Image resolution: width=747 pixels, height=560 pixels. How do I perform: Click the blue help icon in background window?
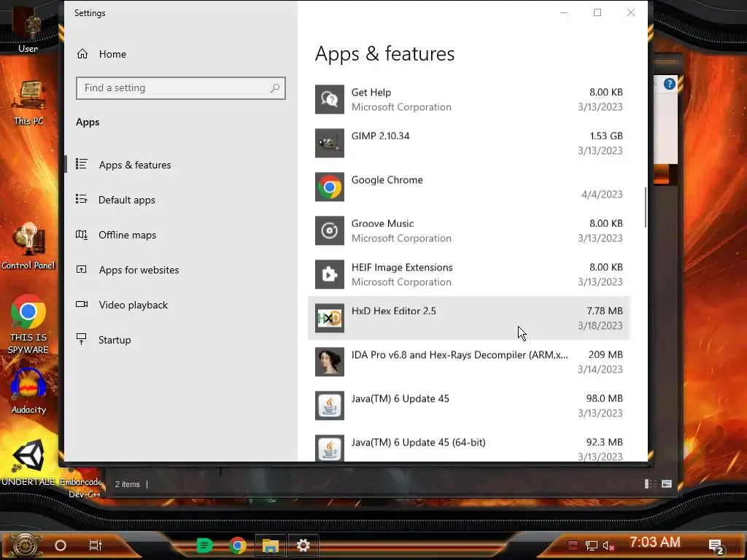pyautogui.click(x=670, y=85)
